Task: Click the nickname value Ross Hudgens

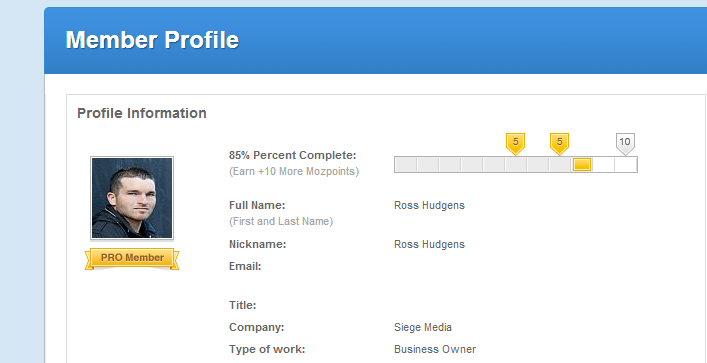Action: 429,244
